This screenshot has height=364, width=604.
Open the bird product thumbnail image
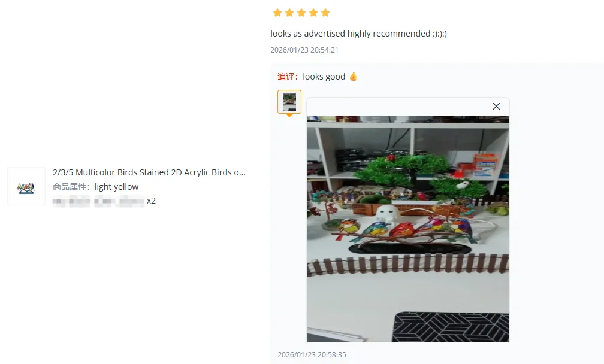point(26,186)
